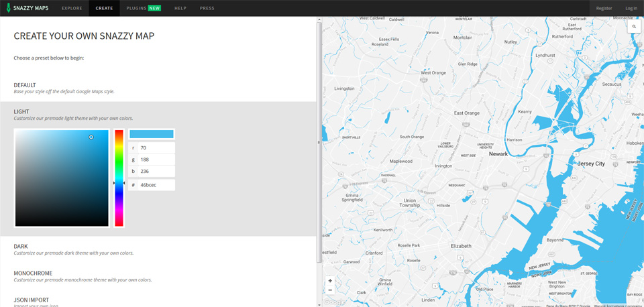Screen dimensions: 644x307
Task: Click the Log in link
Action: click(x=631, y=8)
